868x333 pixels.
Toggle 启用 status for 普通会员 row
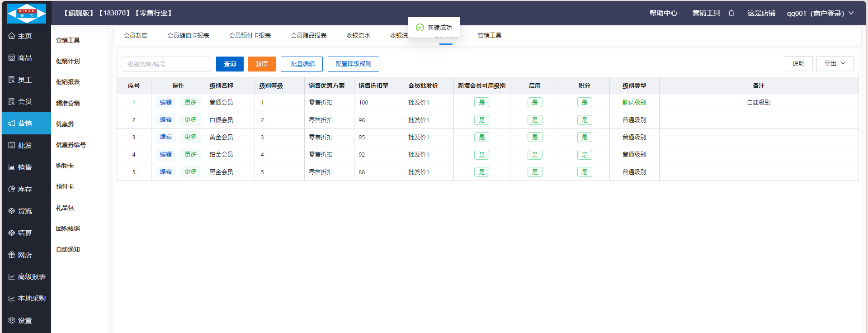coord(534,102)
